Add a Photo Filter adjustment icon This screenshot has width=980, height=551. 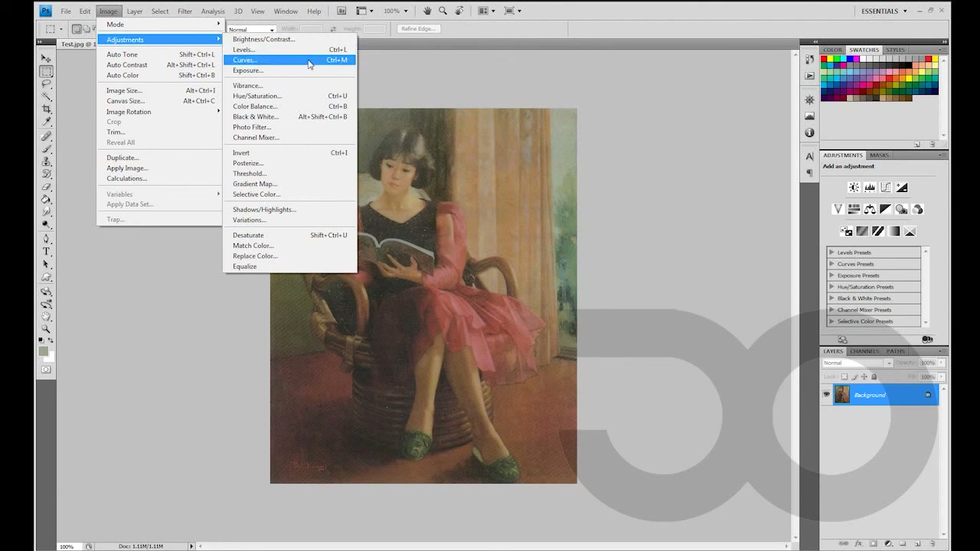point(902,209)
